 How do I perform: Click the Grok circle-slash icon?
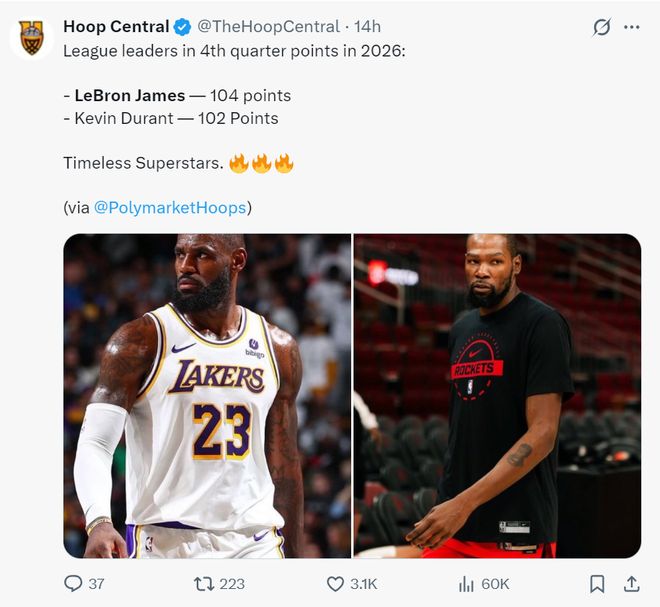point(601,27)
